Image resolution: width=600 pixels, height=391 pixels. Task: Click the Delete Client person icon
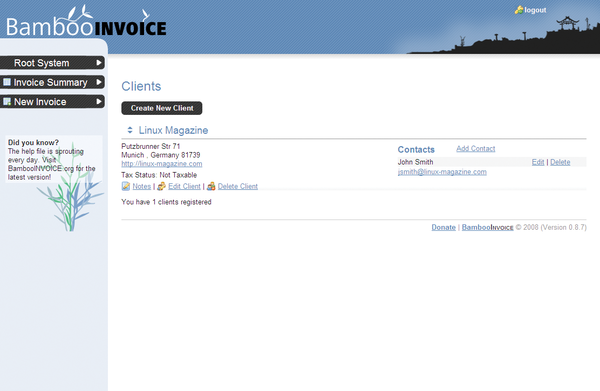tap(211, 186)
